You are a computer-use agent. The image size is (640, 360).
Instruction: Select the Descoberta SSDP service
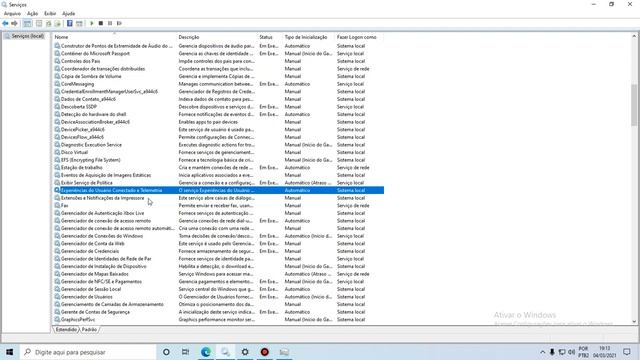pyautogui.click(x=218, y=107)
